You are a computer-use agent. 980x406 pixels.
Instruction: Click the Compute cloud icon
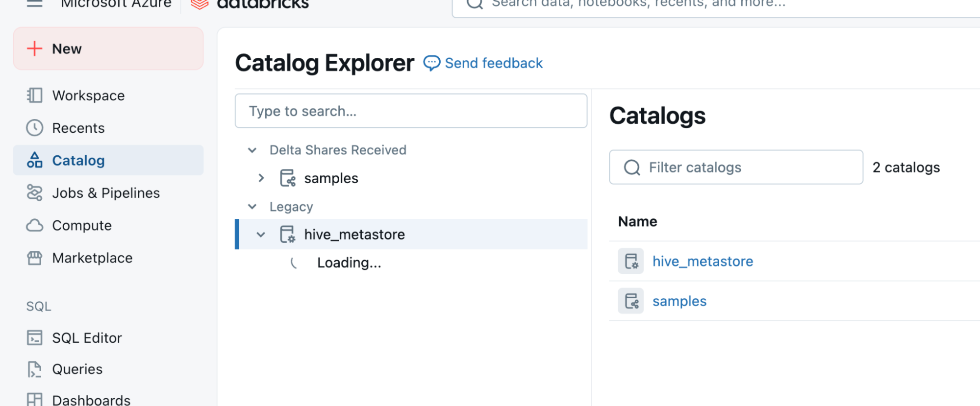tap(34, 225)
